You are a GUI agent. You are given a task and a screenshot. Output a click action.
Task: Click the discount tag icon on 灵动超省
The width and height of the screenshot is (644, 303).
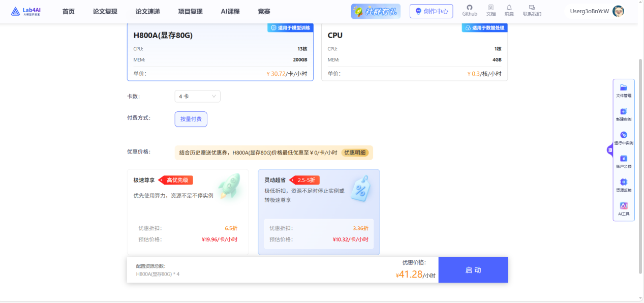click(x=360, y=188)
